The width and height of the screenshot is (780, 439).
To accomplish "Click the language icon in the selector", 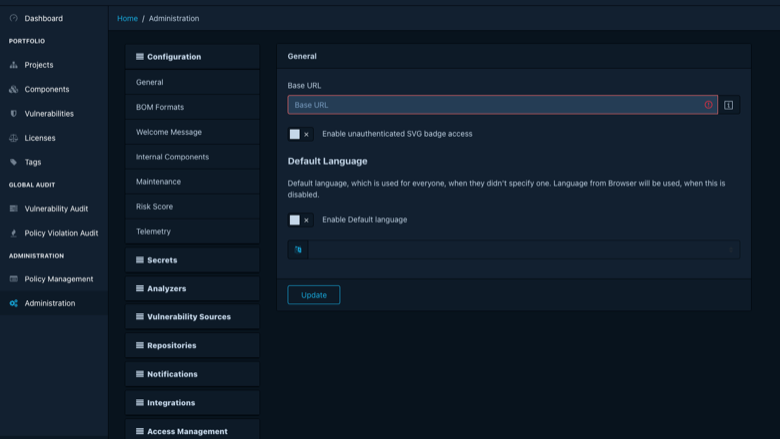I will click(298, 250).
